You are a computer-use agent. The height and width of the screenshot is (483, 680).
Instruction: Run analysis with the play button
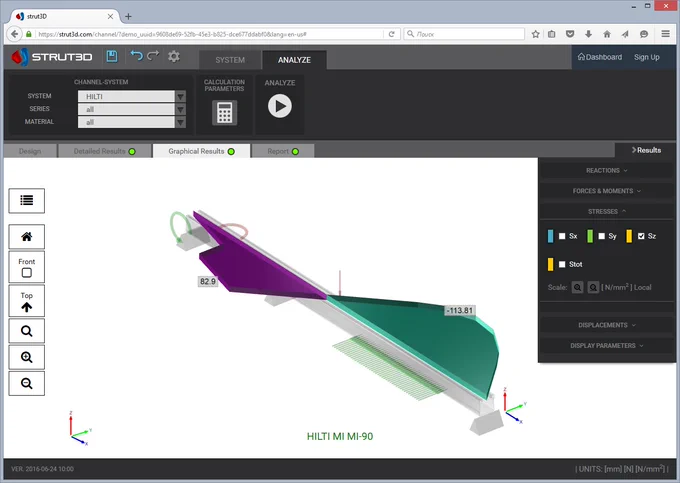280,106
